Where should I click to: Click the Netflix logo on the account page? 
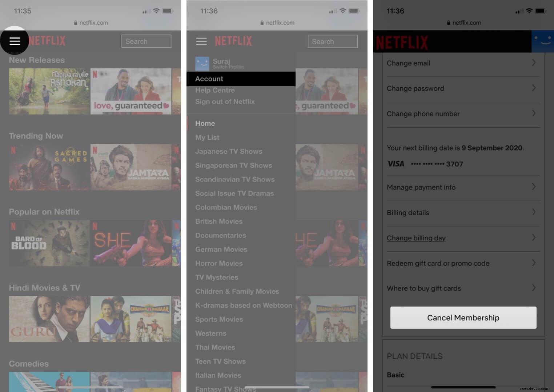coord(402,43)
